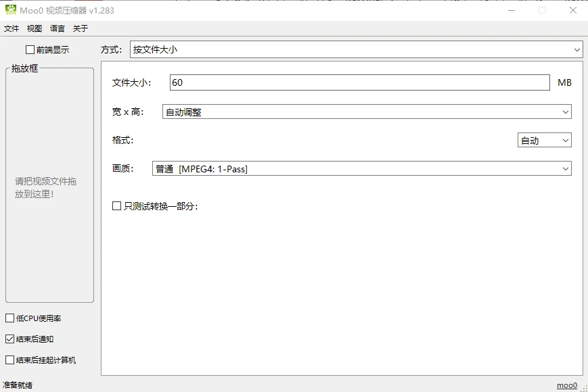Image resolution: width=588 pixels, height=392 pixels.
Task: Enable the 前端显示 checkbox
Action: [x=30, y=49]
